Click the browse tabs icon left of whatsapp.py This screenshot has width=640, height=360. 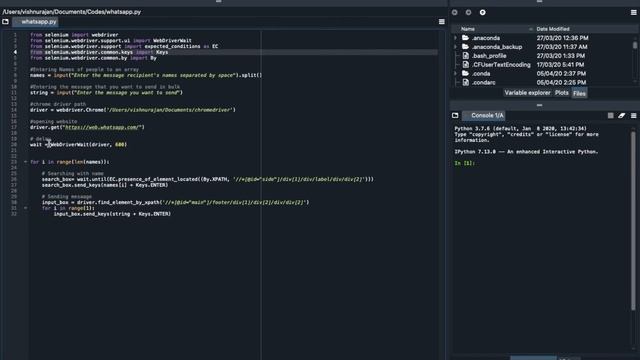pyautogui.click(x=5, y=22)
